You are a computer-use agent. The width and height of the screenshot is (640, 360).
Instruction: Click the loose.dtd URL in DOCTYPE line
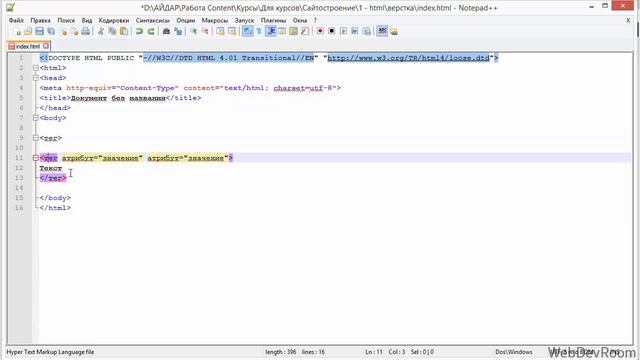[408, 58]
